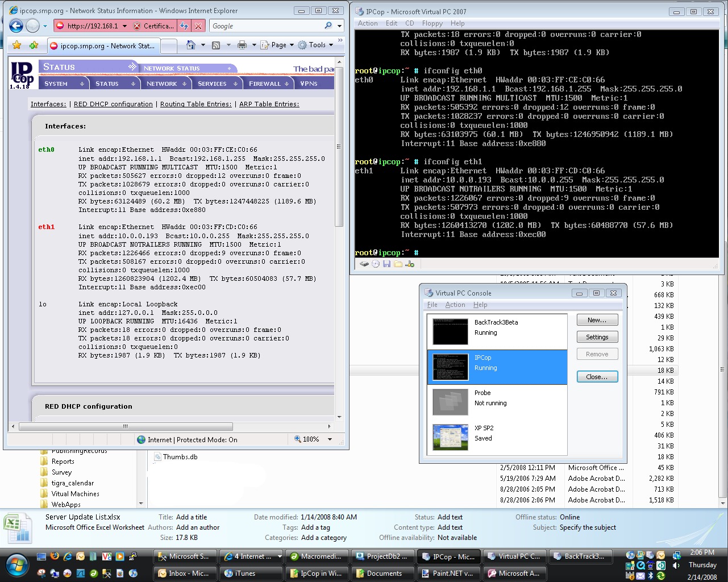This screenshot has width=728, height=582.
Task: Open the volume icon in the system tray
Action: point(676,566)
